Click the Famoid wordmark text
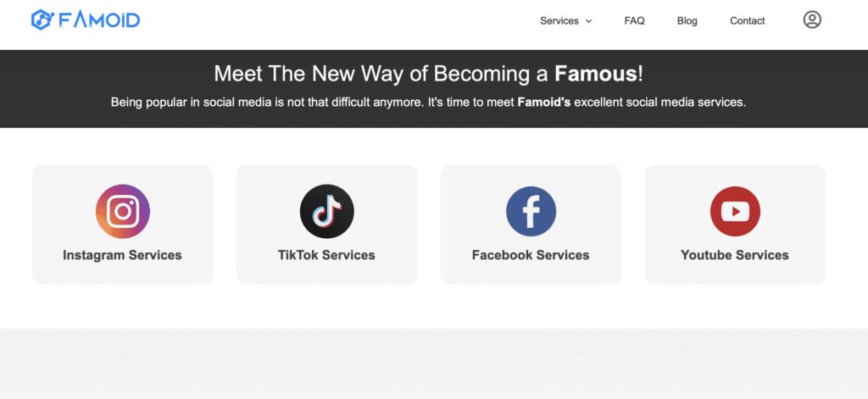868x399 pixels. pos(99,20)
